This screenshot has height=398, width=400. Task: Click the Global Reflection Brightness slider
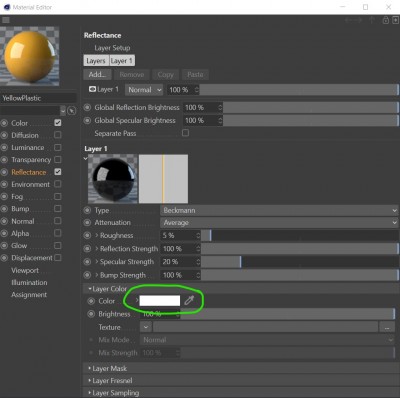[x=311, y=107]
